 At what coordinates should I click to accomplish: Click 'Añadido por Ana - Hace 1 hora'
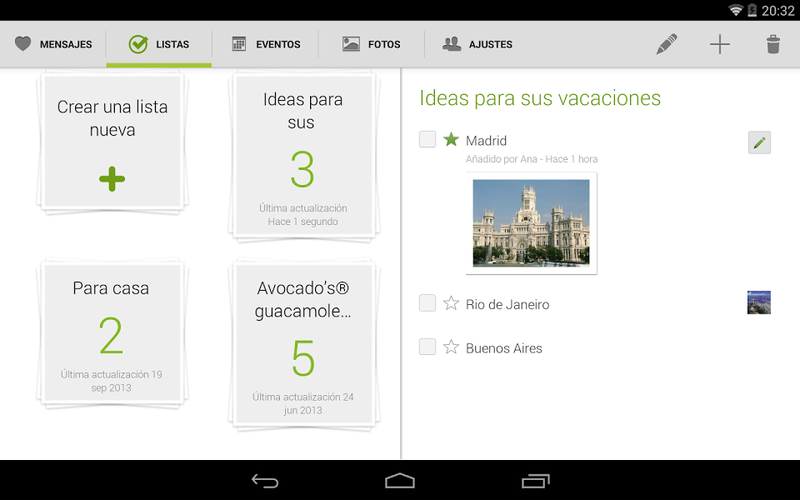[532, 159]
